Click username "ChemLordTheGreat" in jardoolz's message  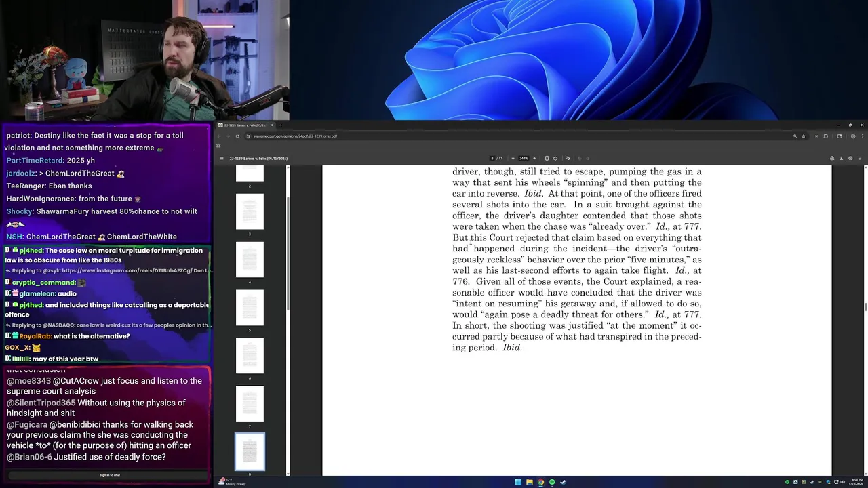(79, 173)
